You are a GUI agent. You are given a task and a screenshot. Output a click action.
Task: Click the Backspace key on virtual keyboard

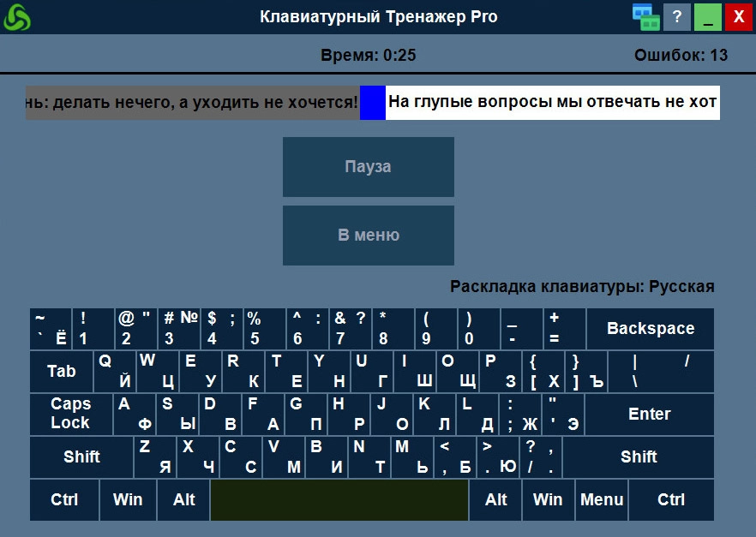point(651,329)
